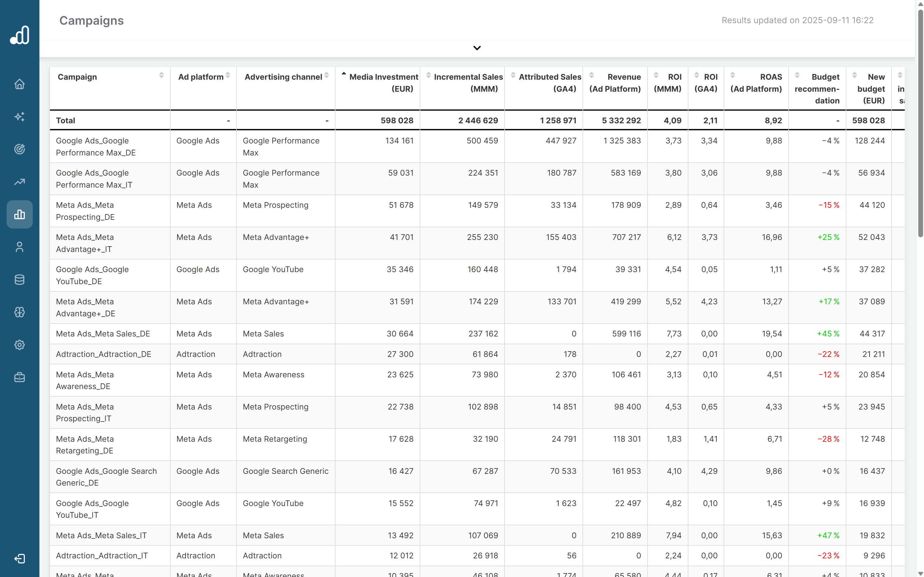Click the logout icon at sidebar bottom
Viewport: 924px width, 577px height.
pyautogui.click(x=20, y=559)
